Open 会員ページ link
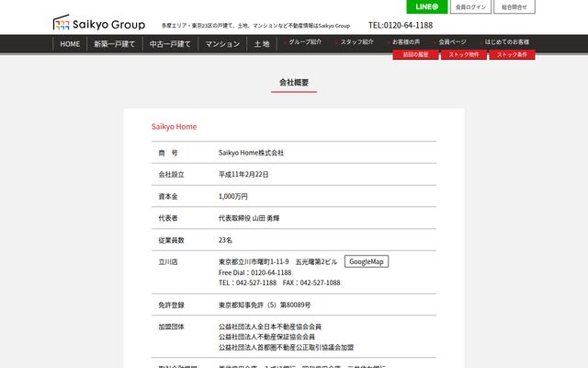 (450, 42)
